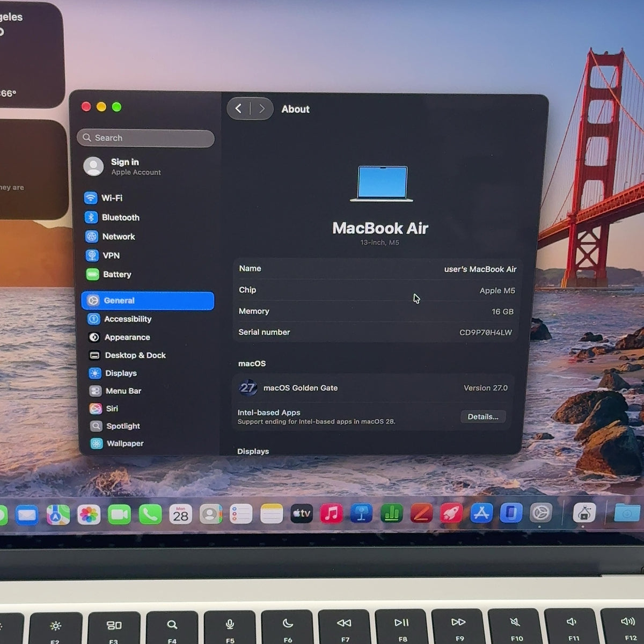Select the Version 27.0 text
644x644 pixels.
pos(485,387)
